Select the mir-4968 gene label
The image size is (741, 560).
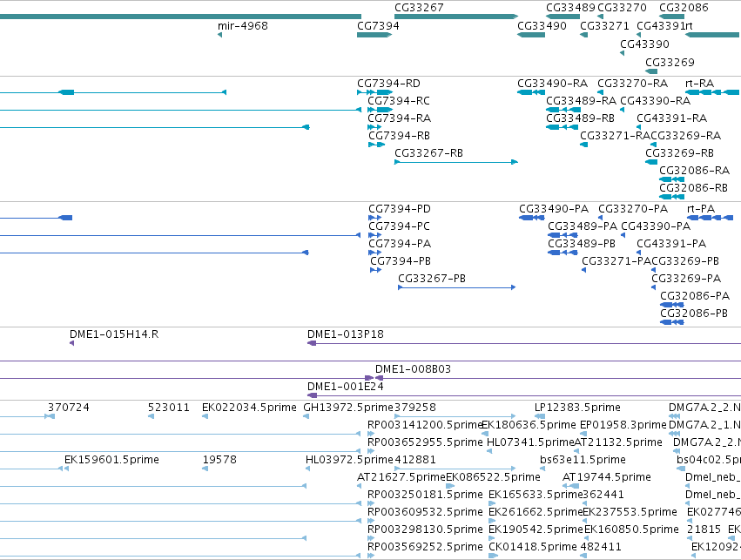pos(242,25)
